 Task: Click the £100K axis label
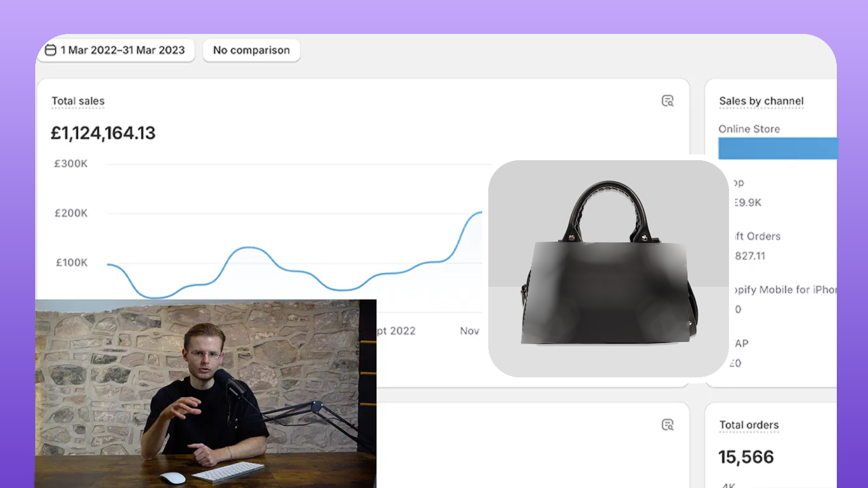point(71,263)
